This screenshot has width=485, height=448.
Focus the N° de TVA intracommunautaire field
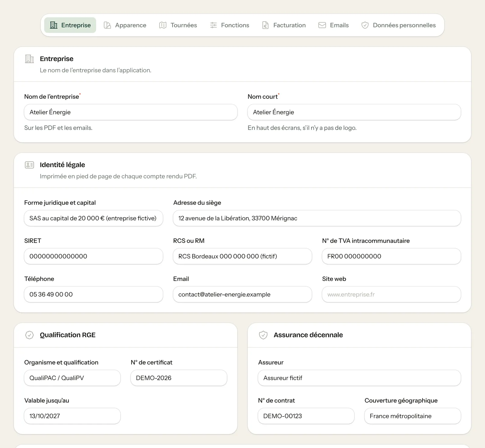[391, 256]
